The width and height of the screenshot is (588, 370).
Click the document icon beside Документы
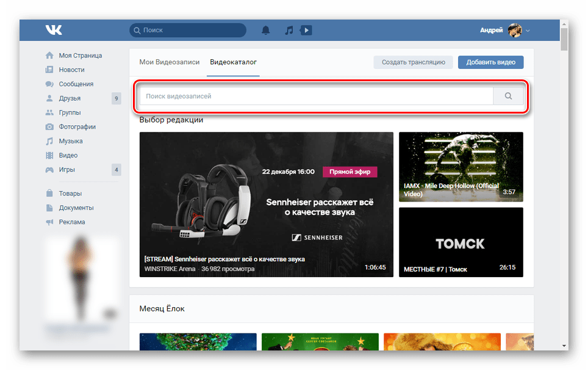click(x=49, y=208)
